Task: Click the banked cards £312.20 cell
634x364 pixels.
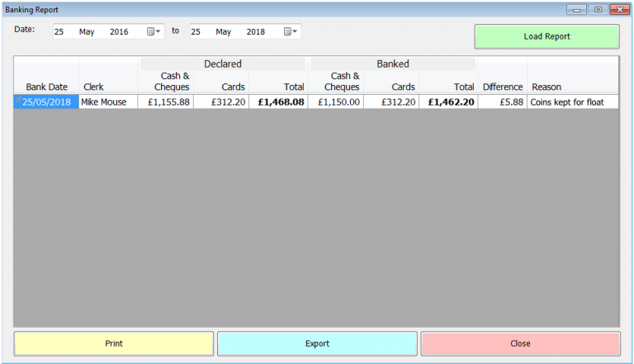Action: 391,102
